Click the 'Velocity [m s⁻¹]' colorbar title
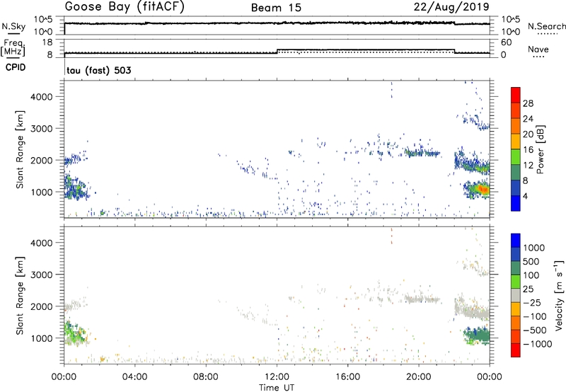The width and height of the screenshot is (566, 392). (x=559, y=295)
